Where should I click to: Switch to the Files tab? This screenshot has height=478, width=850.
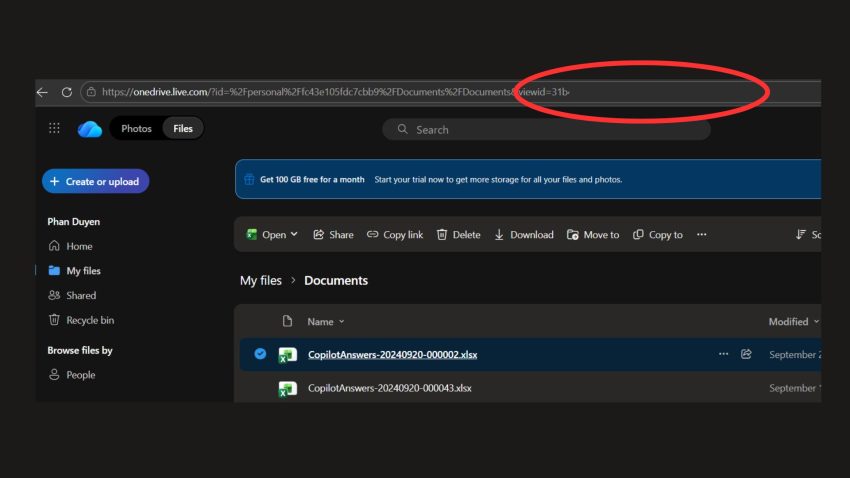(183, 128)
